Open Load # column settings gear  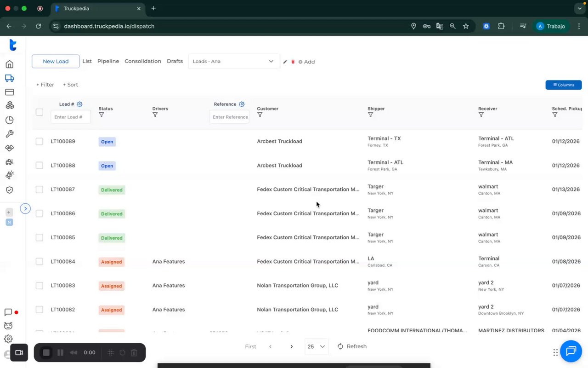(79, 104)
